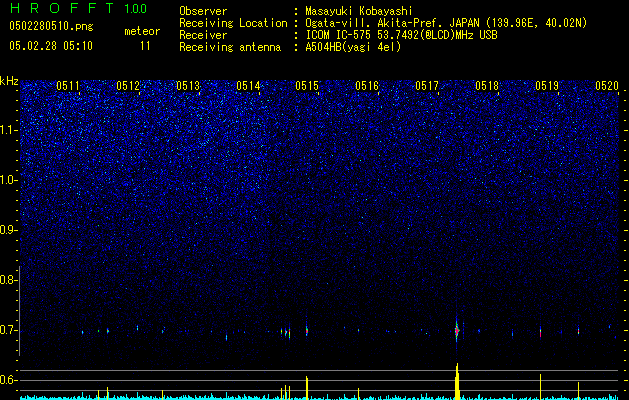Select the 0518 time marker
629x400 pixels.
point(487,86)
